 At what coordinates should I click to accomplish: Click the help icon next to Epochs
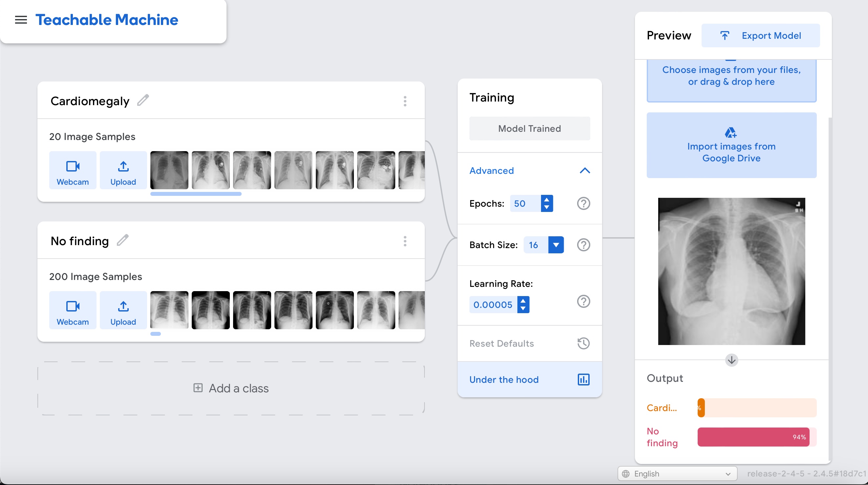coord(583,203)
